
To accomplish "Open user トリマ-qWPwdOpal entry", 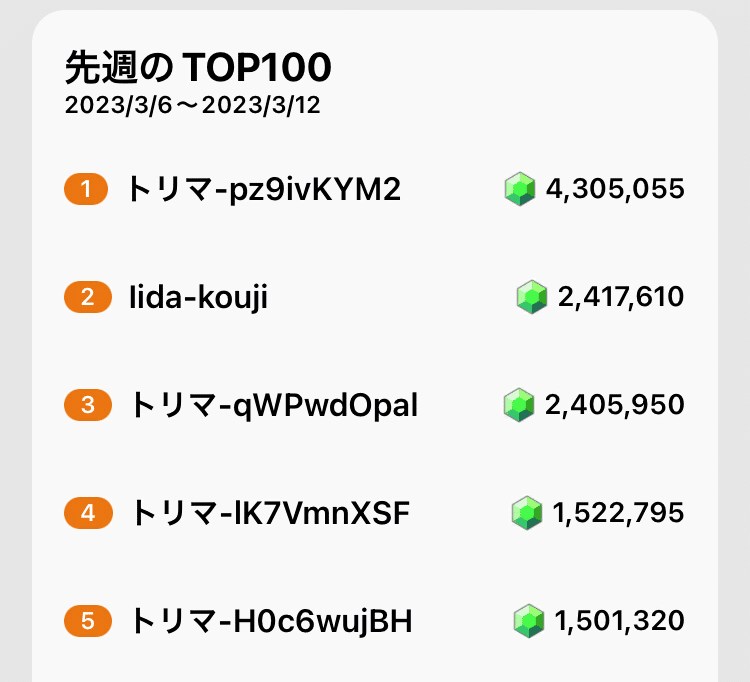I will click(x=274, y=405).
